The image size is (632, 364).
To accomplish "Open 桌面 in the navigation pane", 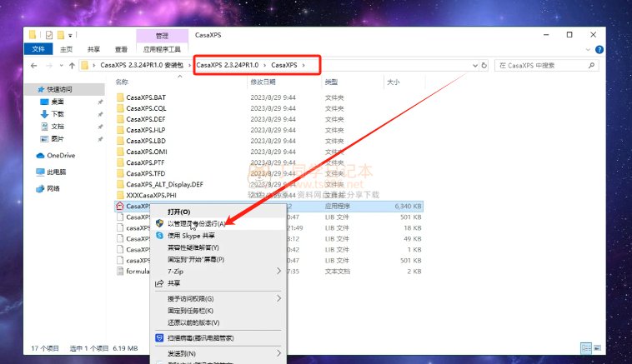I will (58, 102).
